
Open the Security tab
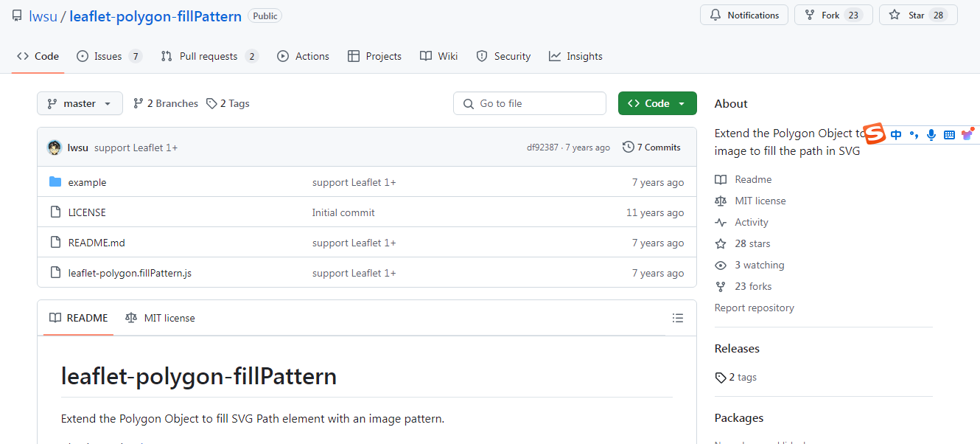point(503,56)
